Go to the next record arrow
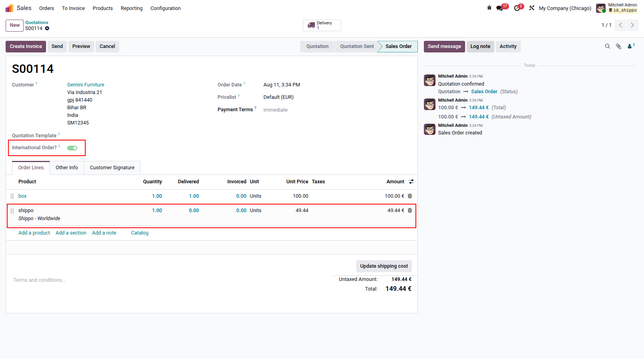The height and width of the screenshot is (359, 644). pyautogui.click(x=632, y=25)
